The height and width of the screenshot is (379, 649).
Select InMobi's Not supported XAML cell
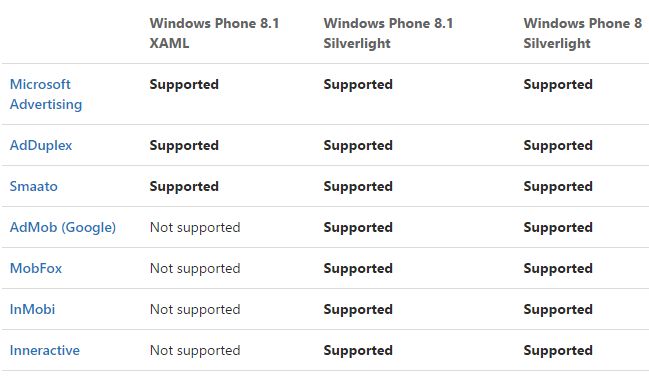coord(195,309)
